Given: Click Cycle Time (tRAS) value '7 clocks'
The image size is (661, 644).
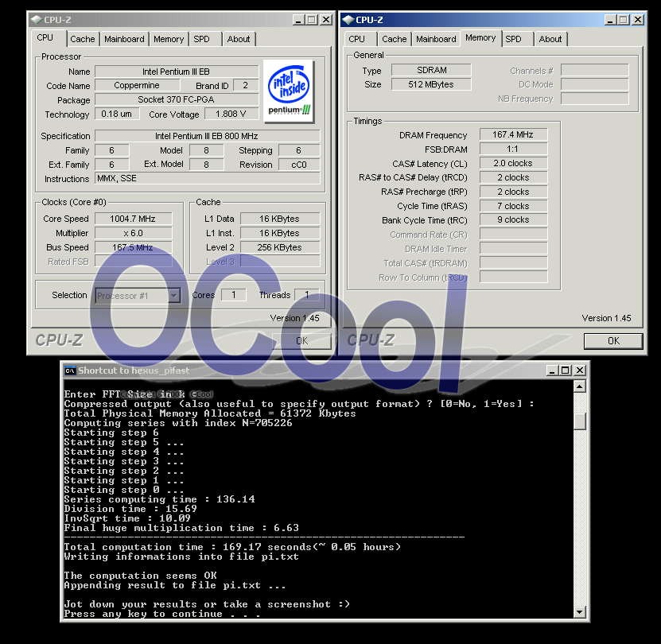Looking at the screenshot, I should (514, 206).
